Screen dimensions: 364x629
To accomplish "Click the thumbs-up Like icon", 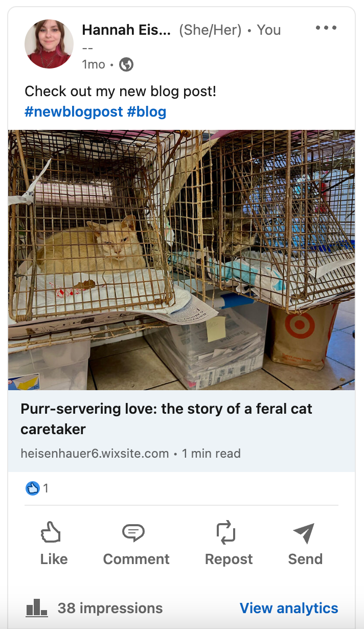I will click(x=51, y=532).
